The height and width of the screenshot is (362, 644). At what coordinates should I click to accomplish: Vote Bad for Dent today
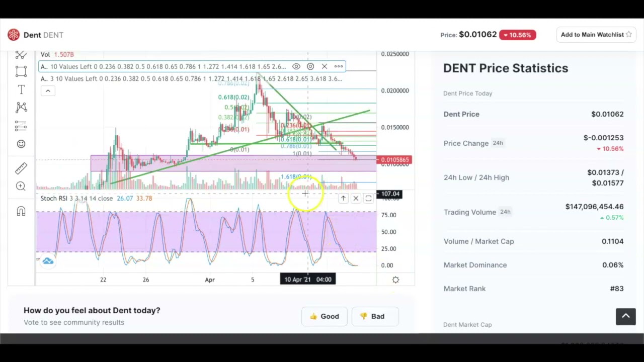click(375, 316)
